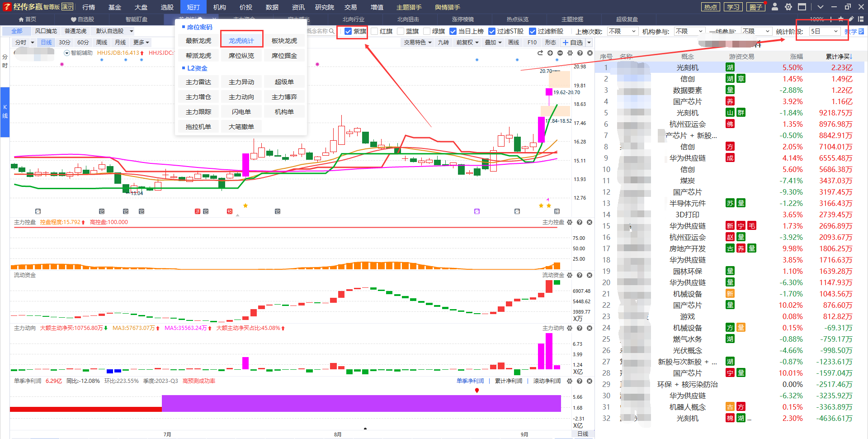Image resolution: width=868 pixels, height=439 pixels.
Task: Click the panel layout icon at far top right
Action: coord(861,19)
